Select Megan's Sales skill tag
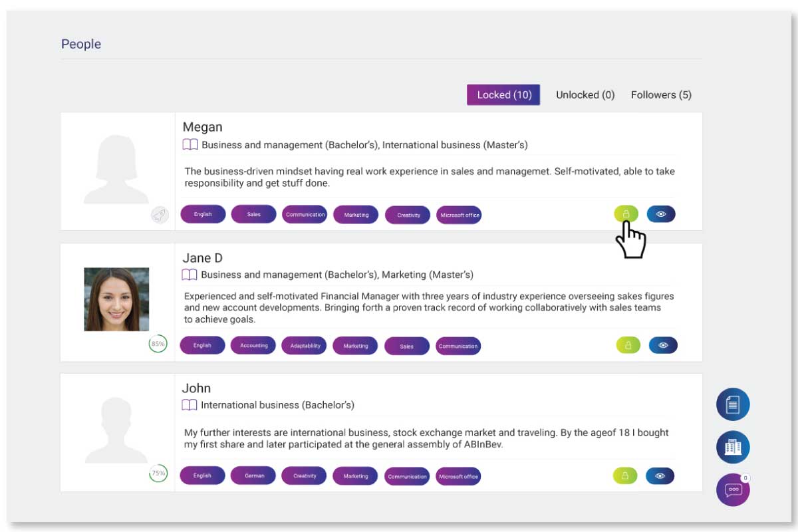This screenshot has width=798, height=532. coord(253,214)
